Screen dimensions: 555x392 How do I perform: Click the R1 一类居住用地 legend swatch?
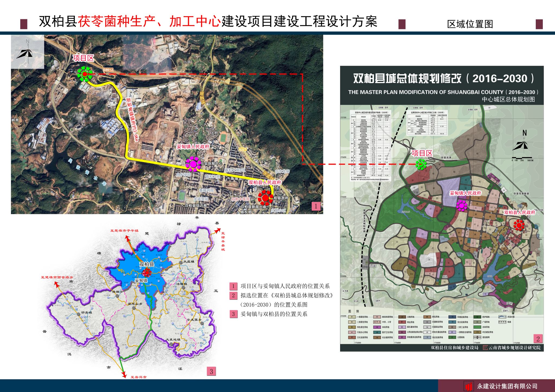[x=351, y=317]
